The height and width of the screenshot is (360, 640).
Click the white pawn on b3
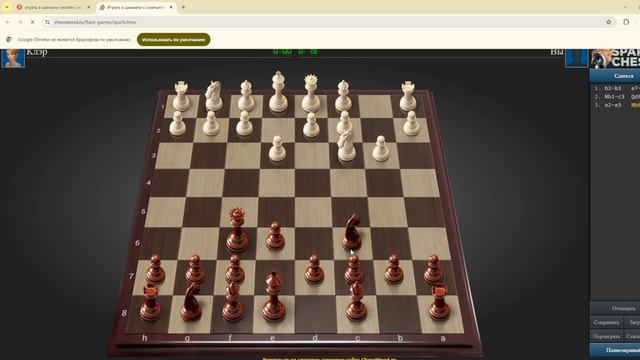(380, 149)
